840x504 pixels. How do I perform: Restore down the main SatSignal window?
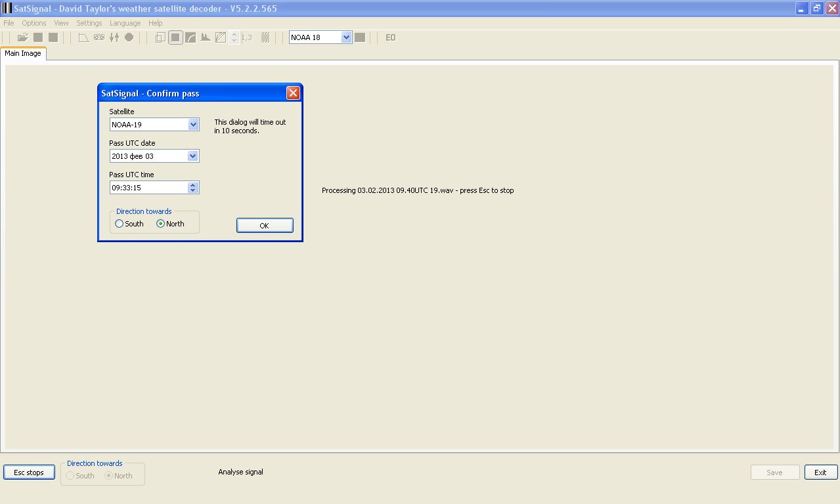point(817,9)
